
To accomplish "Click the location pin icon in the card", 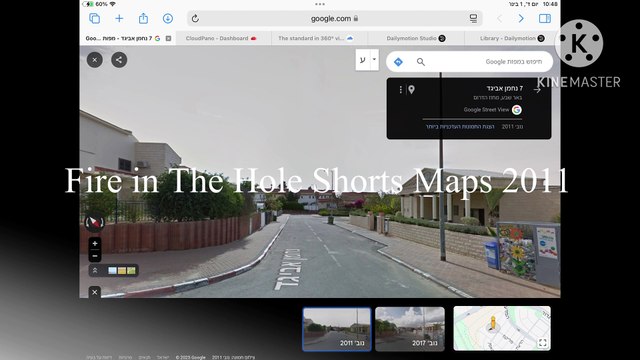I will pos(411,89).
